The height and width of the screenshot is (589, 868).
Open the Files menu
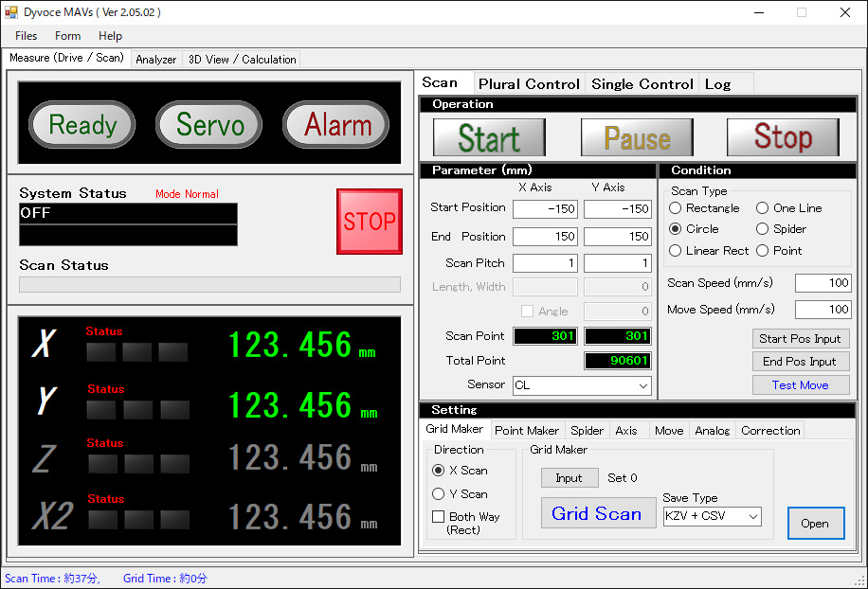(27, 36)
